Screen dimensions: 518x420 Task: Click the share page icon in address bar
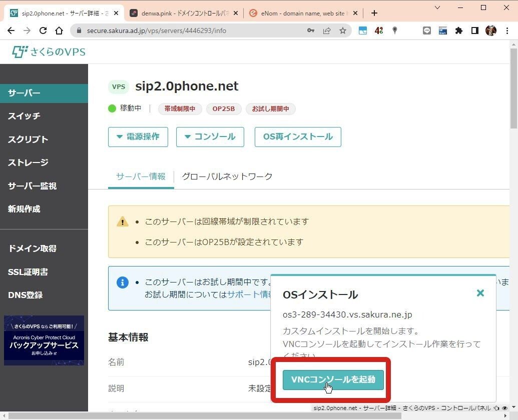point(327,30)
